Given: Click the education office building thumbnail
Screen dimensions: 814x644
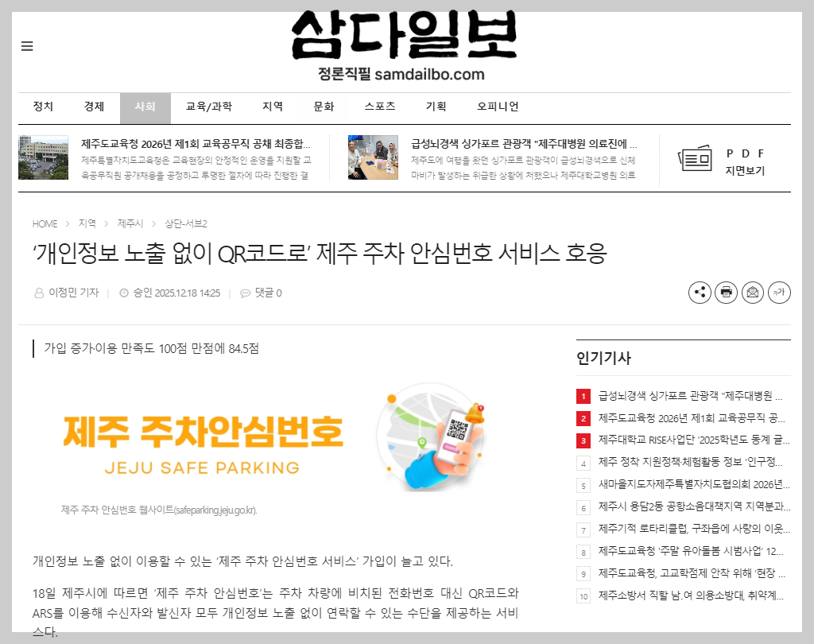Looking at the screenshot, I should coord(43,157).
